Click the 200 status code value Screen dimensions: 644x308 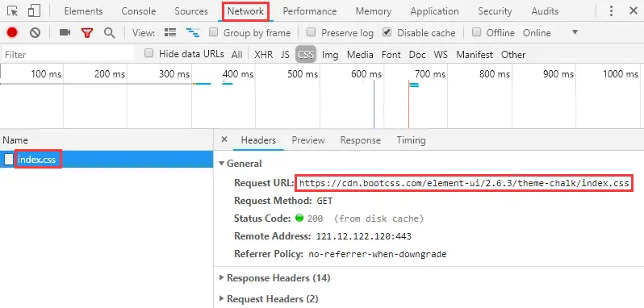[315, 219]
